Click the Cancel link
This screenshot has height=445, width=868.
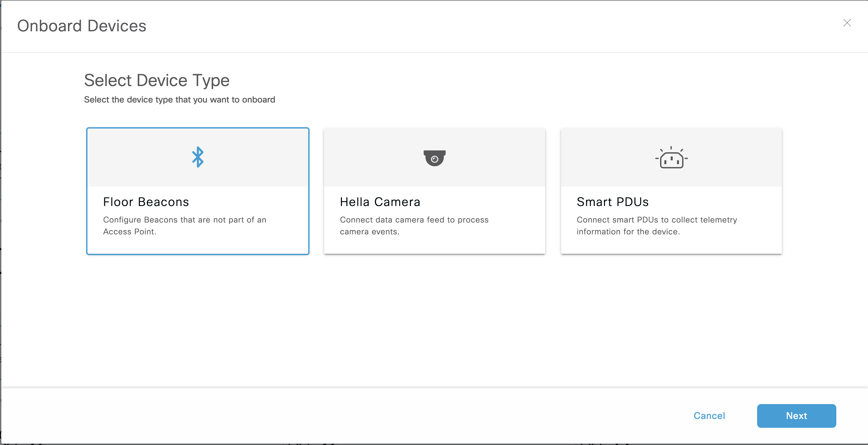(709, 416)
